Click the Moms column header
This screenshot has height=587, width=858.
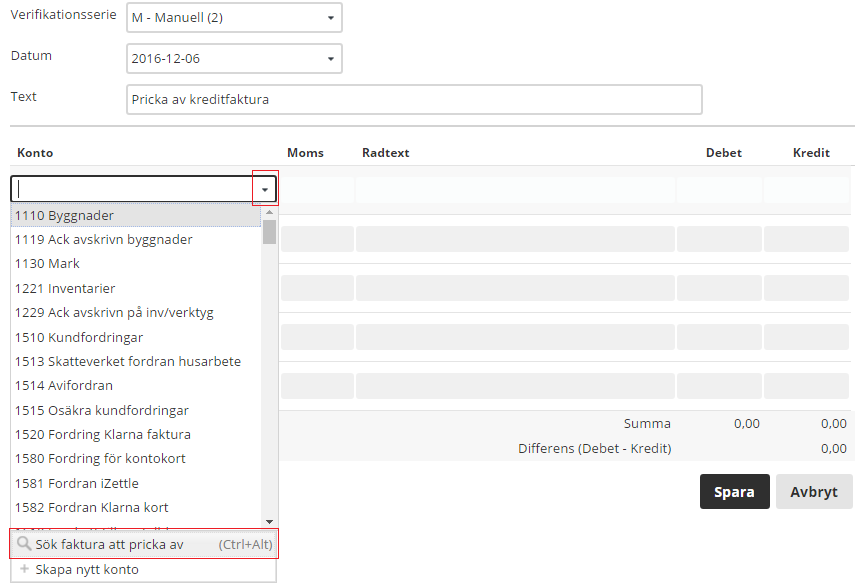point(305,153)
